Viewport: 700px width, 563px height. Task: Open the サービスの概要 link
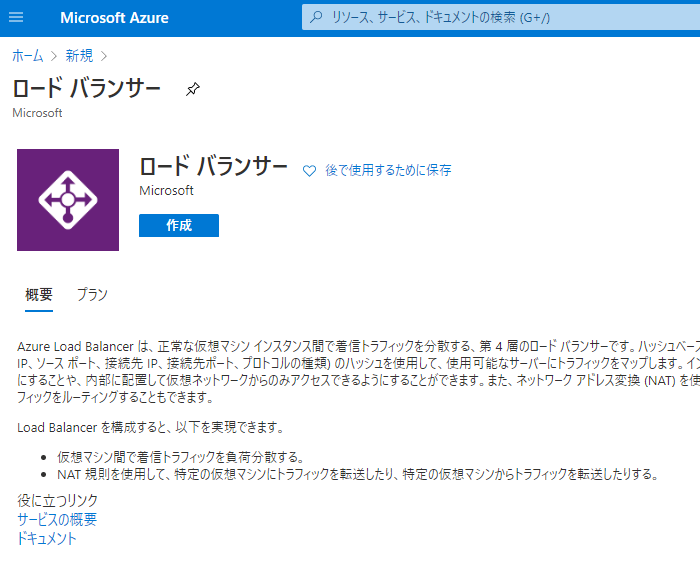[57, 519]
